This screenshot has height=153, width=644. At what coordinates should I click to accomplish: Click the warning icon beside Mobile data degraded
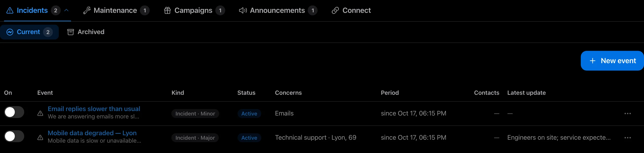(x=40, y=137)
